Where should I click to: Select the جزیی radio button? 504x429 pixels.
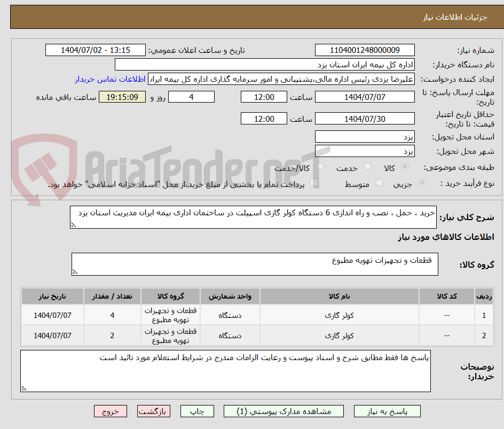[421, 182]
